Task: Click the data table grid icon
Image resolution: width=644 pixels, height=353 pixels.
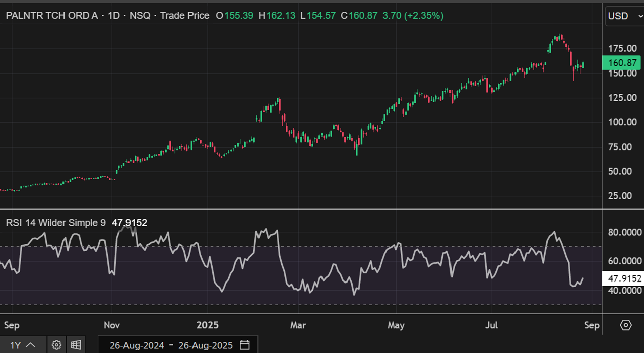Action: point(76,345)
